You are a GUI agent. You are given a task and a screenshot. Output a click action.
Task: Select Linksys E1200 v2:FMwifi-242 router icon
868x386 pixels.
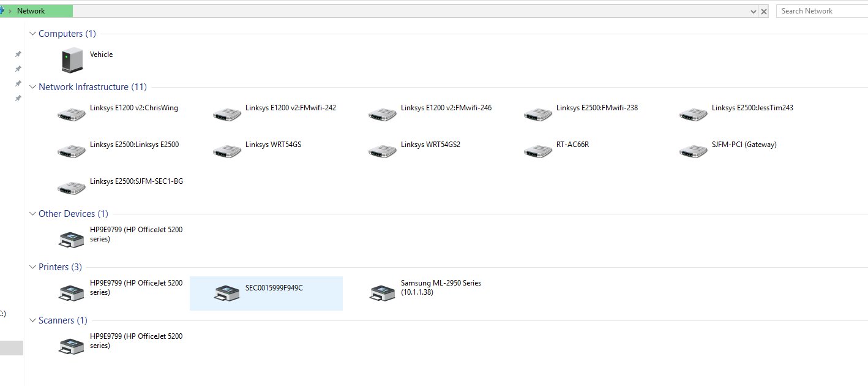pos(227,114)
